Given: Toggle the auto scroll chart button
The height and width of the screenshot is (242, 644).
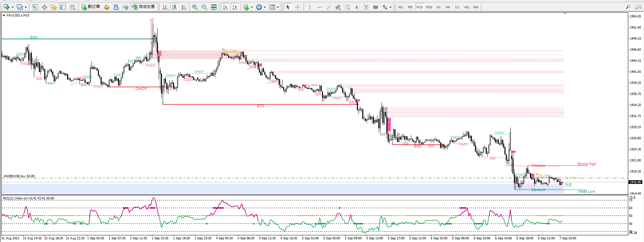Looking at the screenshot, I should pyautogui.click(x=225, y=7).
